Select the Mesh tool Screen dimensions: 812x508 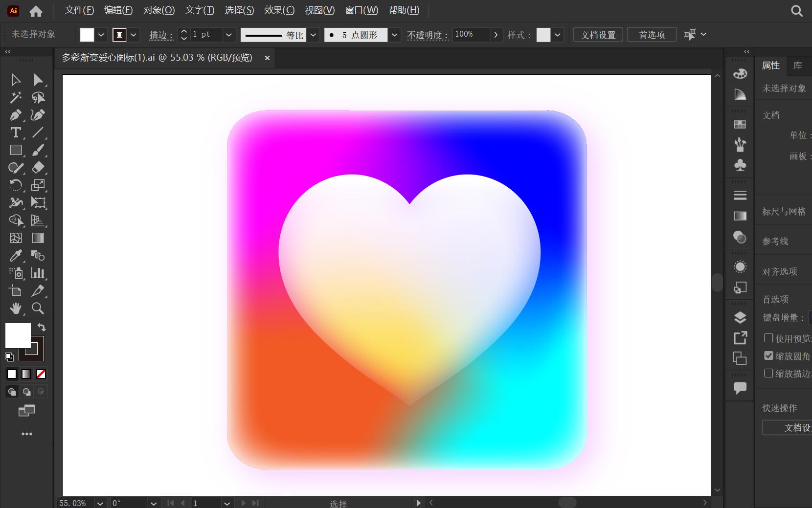(16, 238)
